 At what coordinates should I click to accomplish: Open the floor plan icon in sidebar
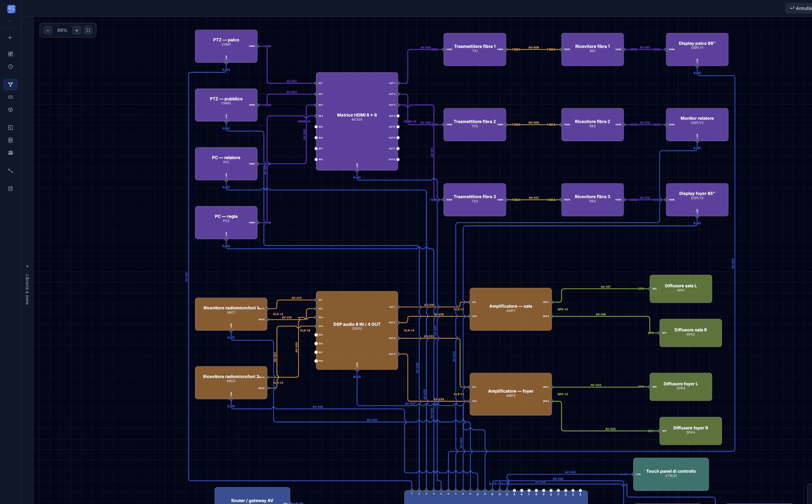(x=11, y=127)
